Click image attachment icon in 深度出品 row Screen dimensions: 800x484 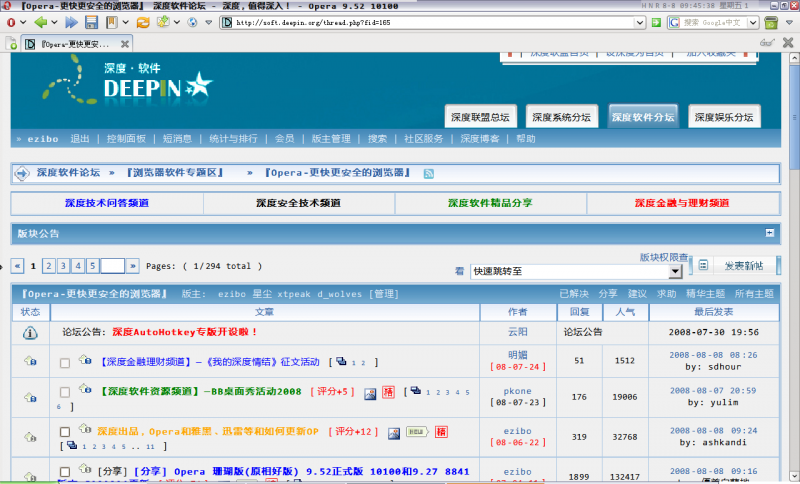pos(394,434)
